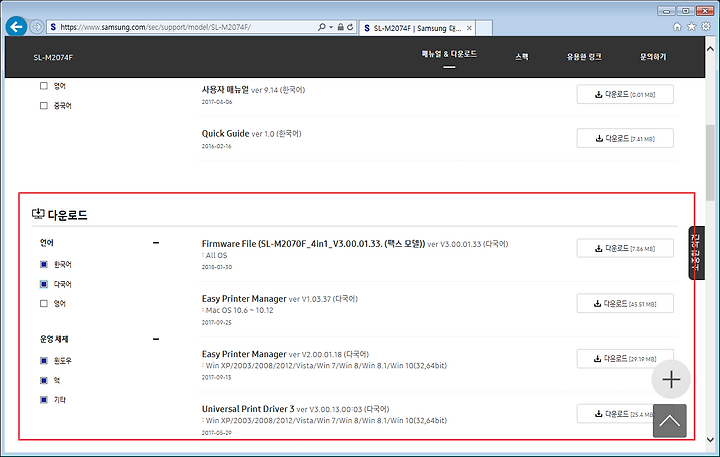Uncheck the 한국어 language checkbox
720x457 pixels.
click(44, 264)
